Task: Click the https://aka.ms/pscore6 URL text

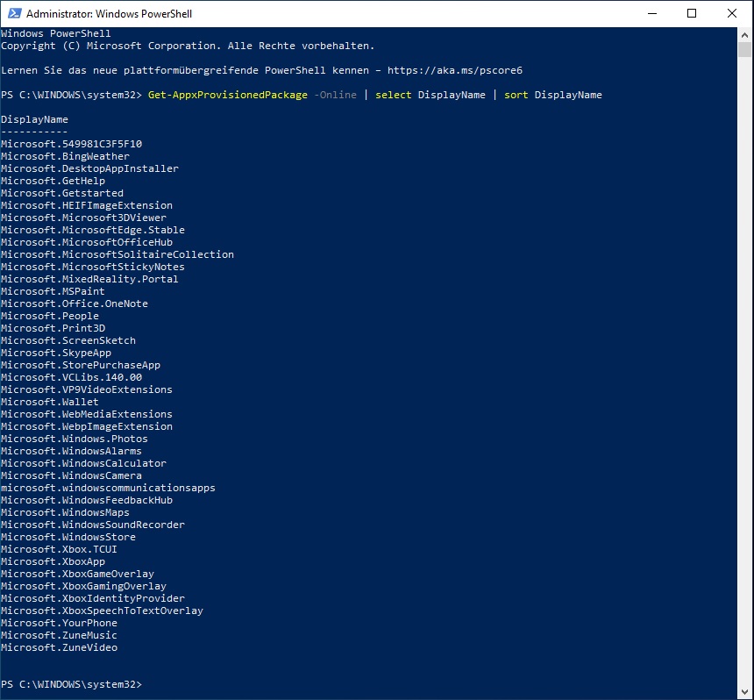Action: coord(455,70)
